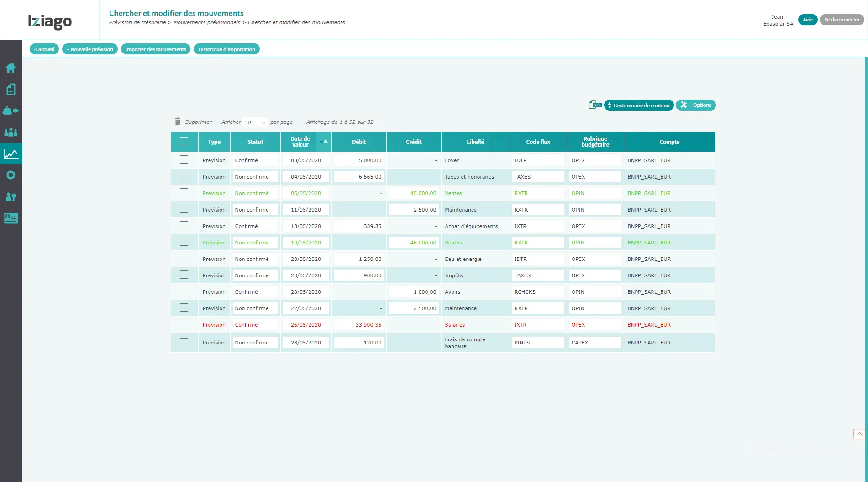This screenshot has width=868, height=482.
Task: Click the Se déconnecter button
Action: (841, 20)
